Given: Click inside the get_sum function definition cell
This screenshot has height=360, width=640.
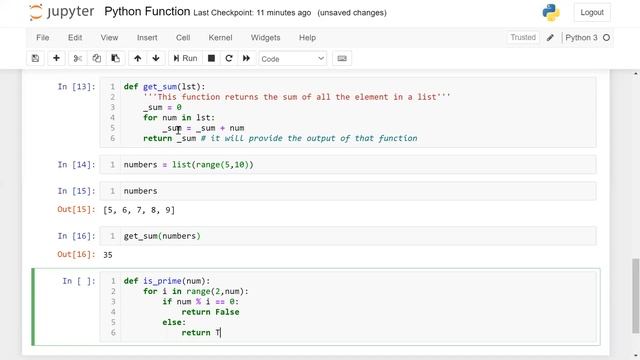Looking at the screenshot, I should (348, 112).
